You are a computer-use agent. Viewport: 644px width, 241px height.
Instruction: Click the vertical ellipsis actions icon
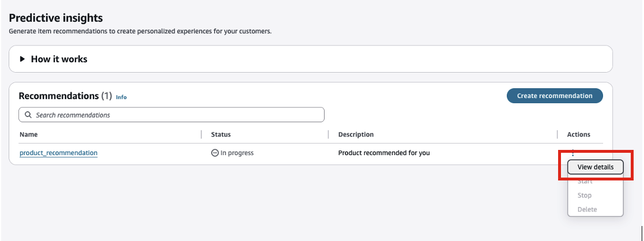573,153
